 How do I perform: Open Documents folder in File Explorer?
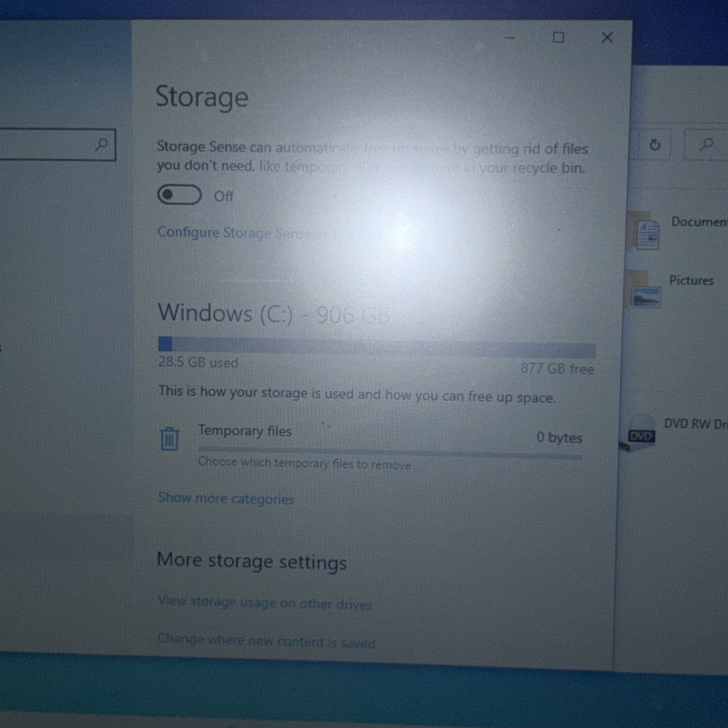[x=678, y=231]
